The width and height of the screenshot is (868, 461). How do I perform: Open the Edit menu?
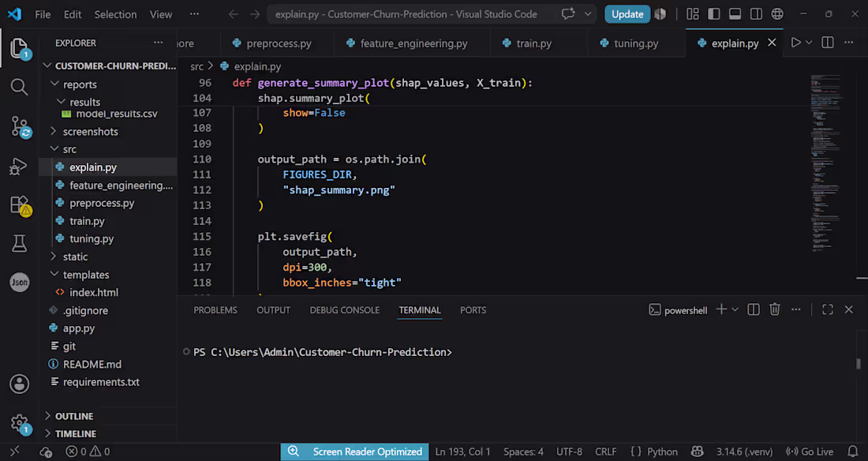pyautogui.click(x=73, y=14)
